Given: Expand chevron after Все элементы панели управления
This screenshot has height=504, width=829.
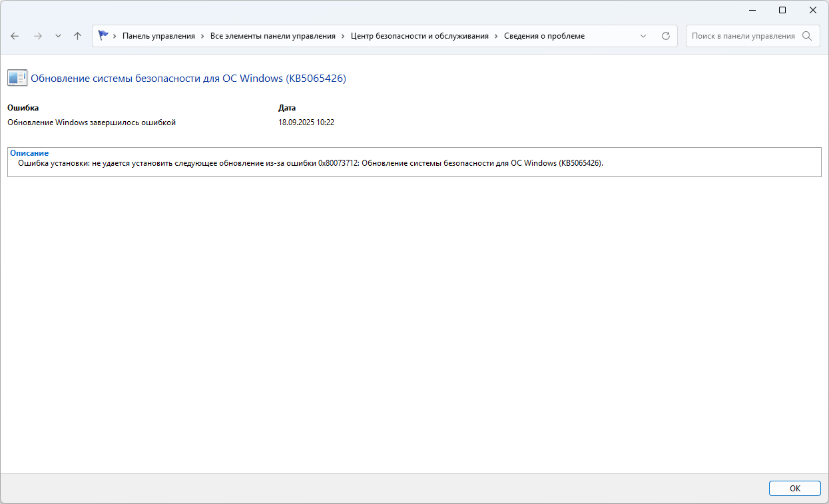Looking at the screenshot, I should click(x=343, y=36).
